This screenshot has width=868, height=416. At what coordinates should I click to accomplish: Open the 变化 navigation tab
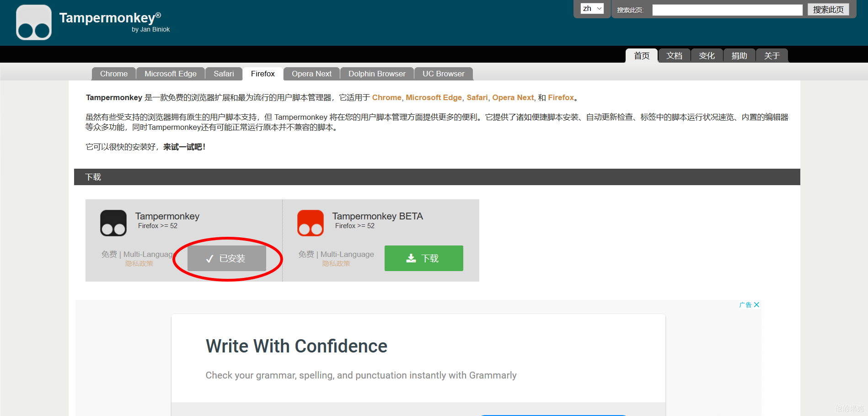tap(707, 56)
